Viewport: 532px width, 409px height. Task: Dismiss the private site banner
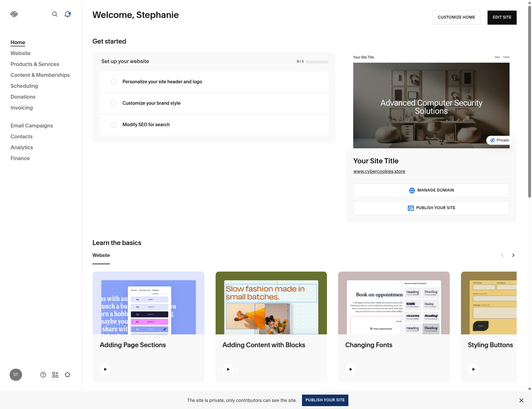tap(521, 400)
